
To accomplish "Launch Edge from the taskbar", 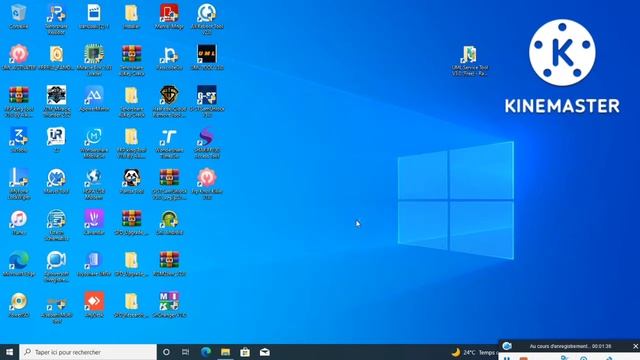I will click(x=206, y=352).
